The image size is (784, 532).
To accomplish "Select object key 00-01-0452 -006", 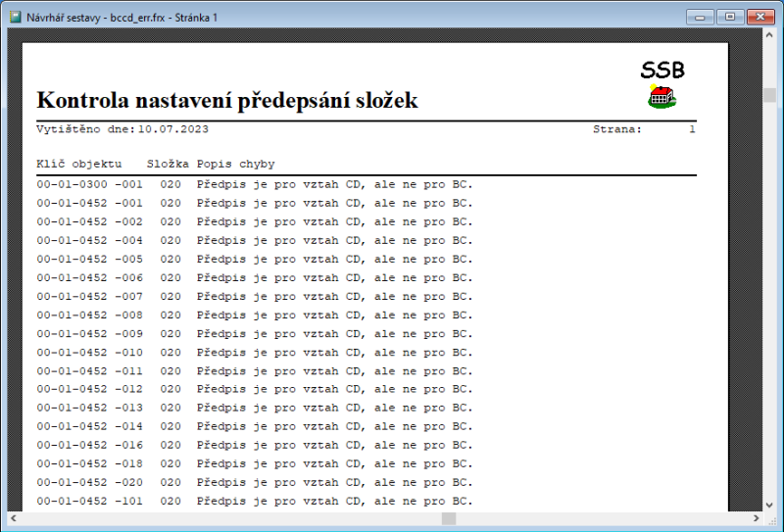I will 89,278.
